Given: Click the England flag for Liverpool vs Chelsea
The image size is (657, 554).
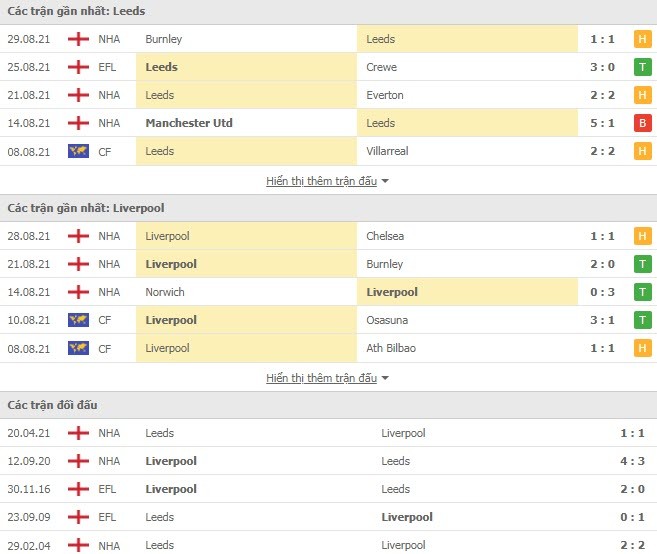Looking at the screenshot, I should (78, 236).
